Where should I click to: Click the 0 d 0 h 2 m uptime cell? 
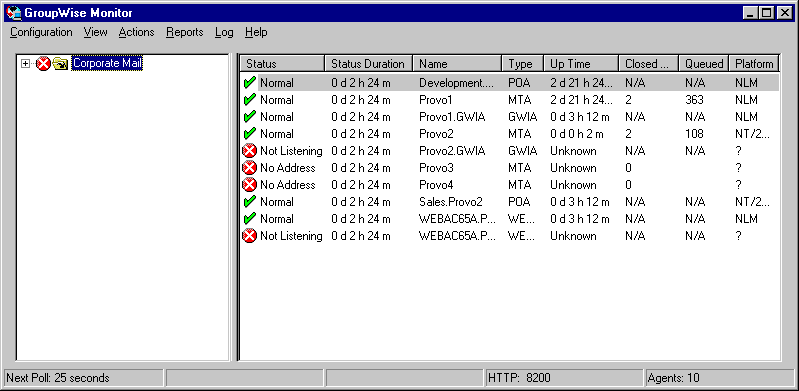576,134
